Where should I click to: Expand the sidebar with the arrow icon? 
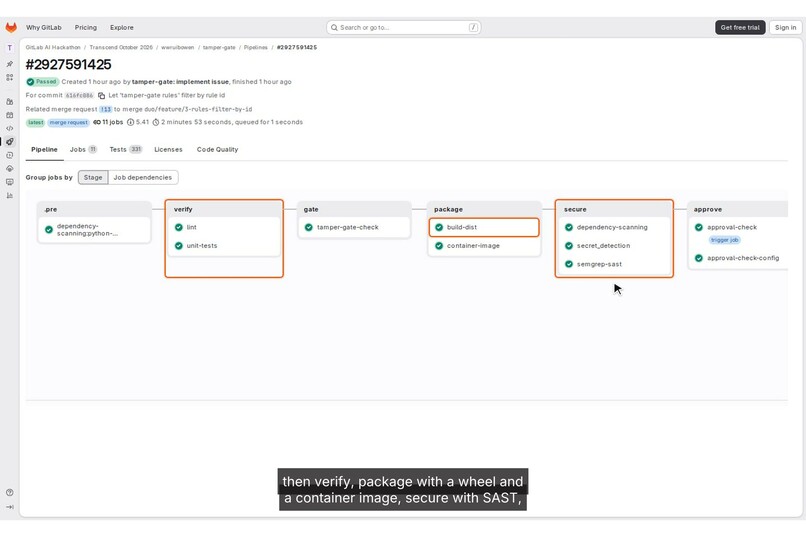pyautogui.click(x=9, y=507)
